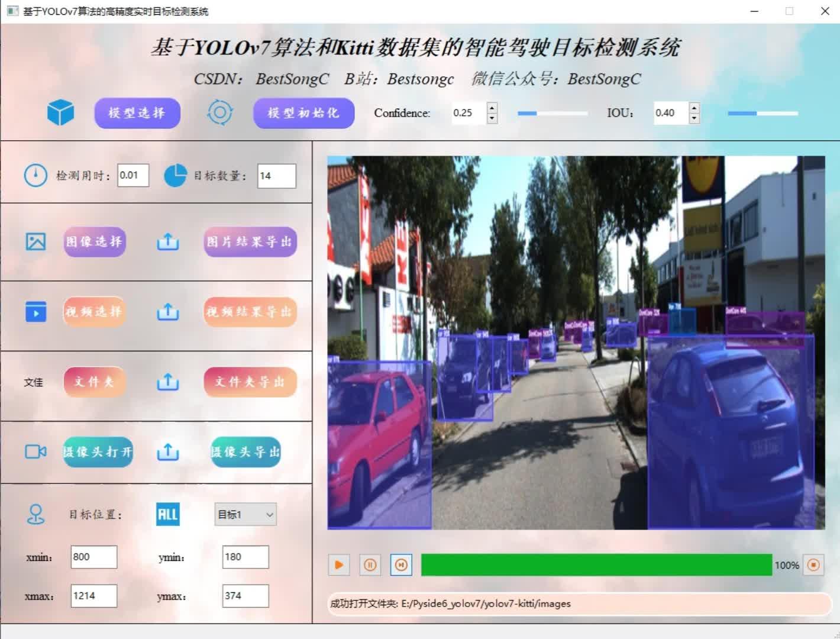The width and height of the screenshot is (840, 639).
Task: Select the image picker icon beside 图像选择
Action: tap(35, 241)
